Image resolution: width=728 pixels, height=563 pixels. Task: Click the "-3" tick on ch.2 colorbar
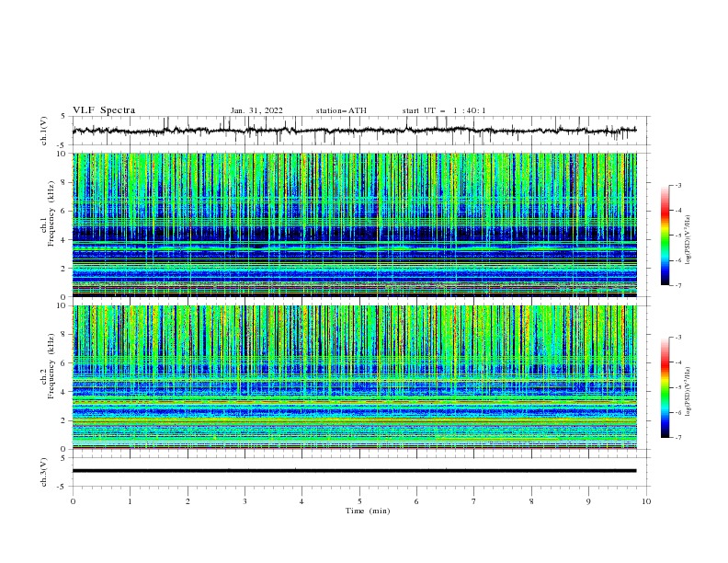[x=678, y=338]
